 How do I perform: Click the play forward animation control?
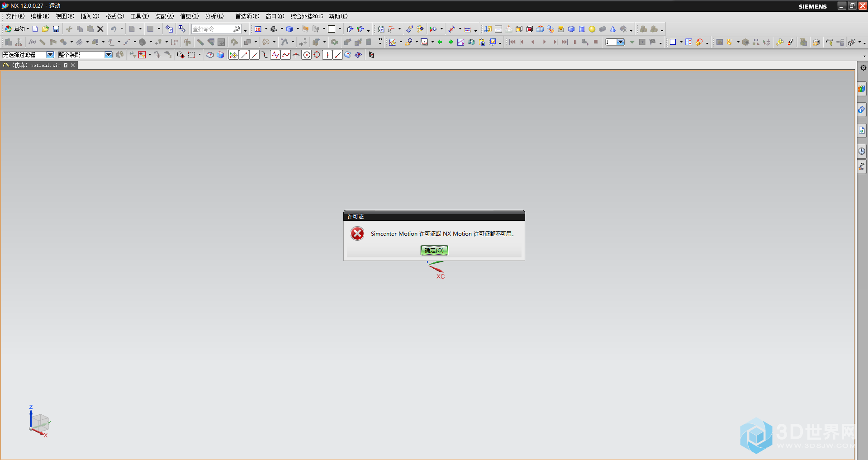(544, 42)
